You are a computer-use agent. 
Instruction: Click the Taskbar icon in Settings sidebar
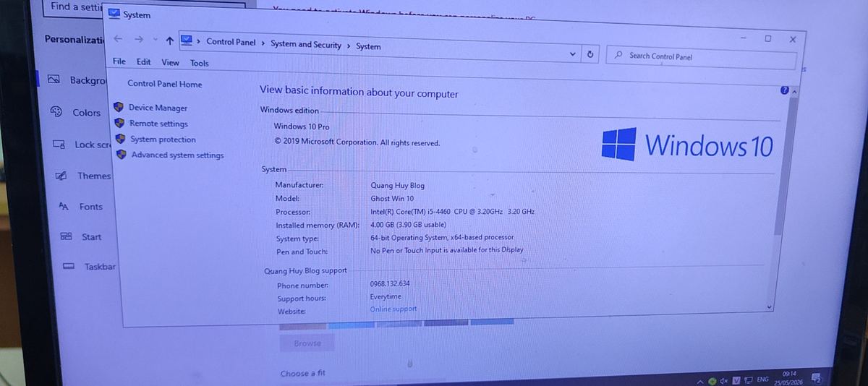coord(69,267)
